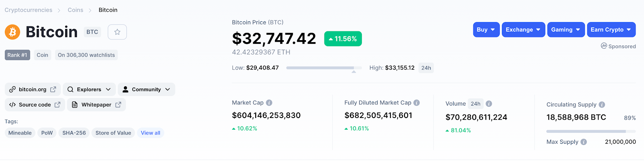Expand the Community dropdown
This screenshot has width=644, height=161.
146,90
